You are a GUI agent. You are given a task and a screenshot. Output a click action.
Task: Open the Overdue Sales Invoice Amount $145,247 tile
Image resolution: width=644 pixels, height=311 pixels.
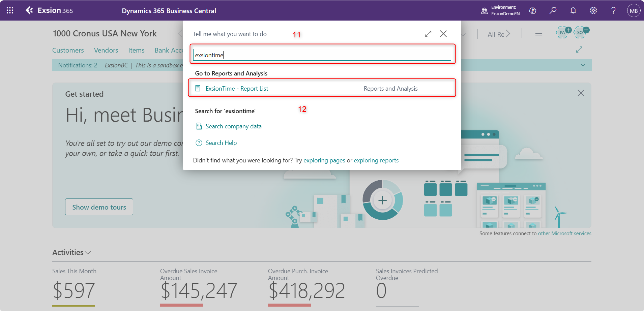coord(199,287)
